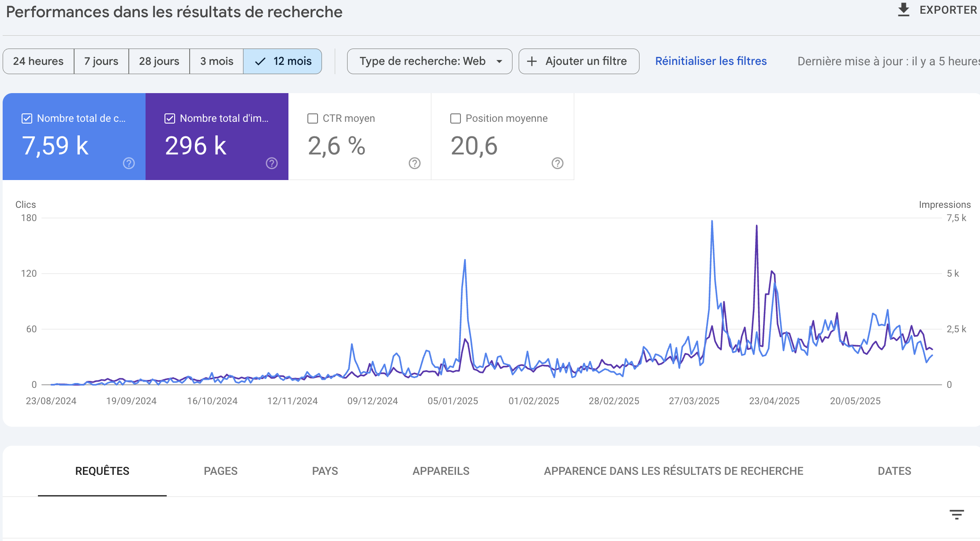Click the Clics axis title

click(x=26, y=205)
